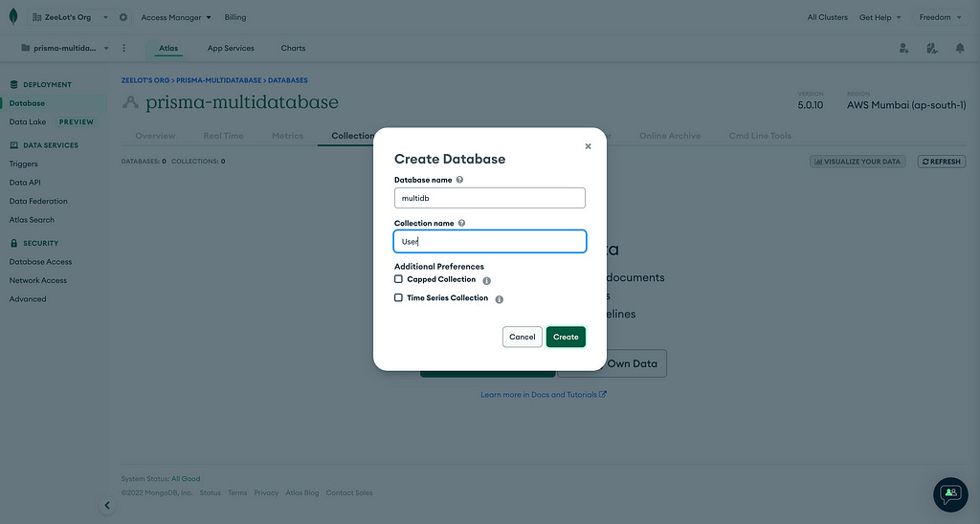This screenshot has height=524, width=980.
Task: Click DATABASES breadcrumb
Action: pyautogui.click(x=287, y=80)
